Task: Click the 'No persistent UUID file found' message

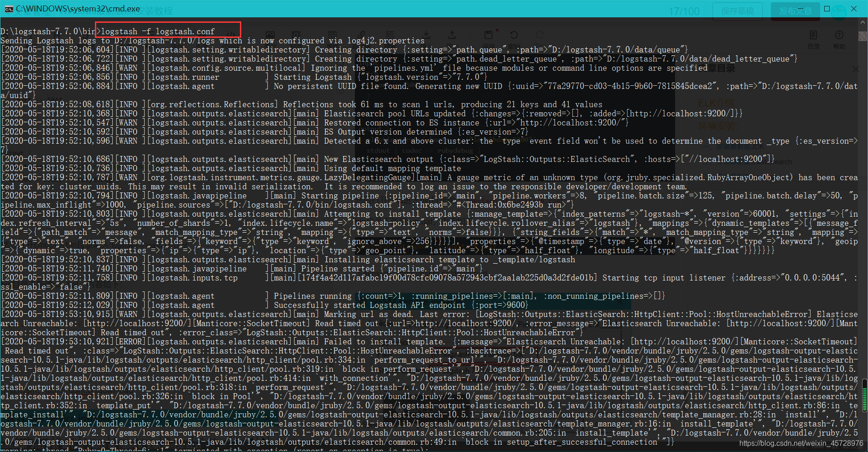Action: coord(340,86)
